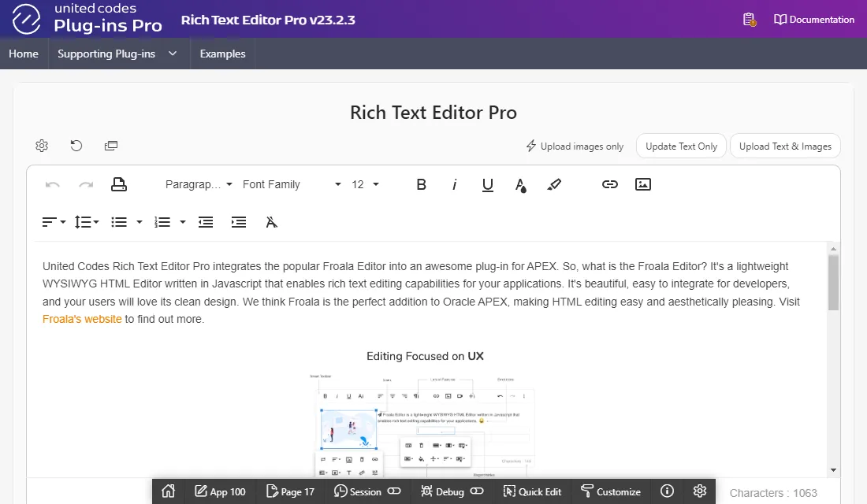Viewport: 867px width, 504px height.
Task: Follow the Froala's website link
Action: [82, 319]
